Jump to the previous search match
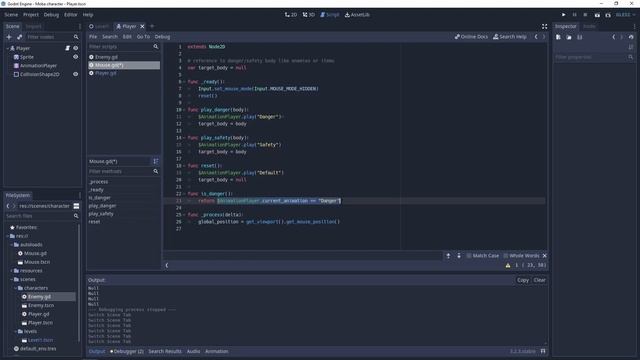This screenshot has width=640, height=360. point(448,256)
